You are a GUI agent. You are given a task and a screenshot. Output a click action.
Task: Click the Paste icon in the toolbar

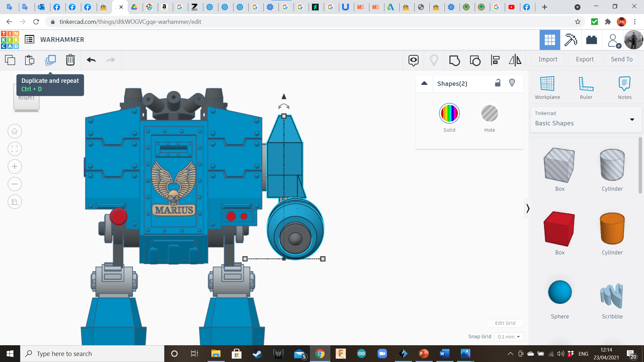30,60
